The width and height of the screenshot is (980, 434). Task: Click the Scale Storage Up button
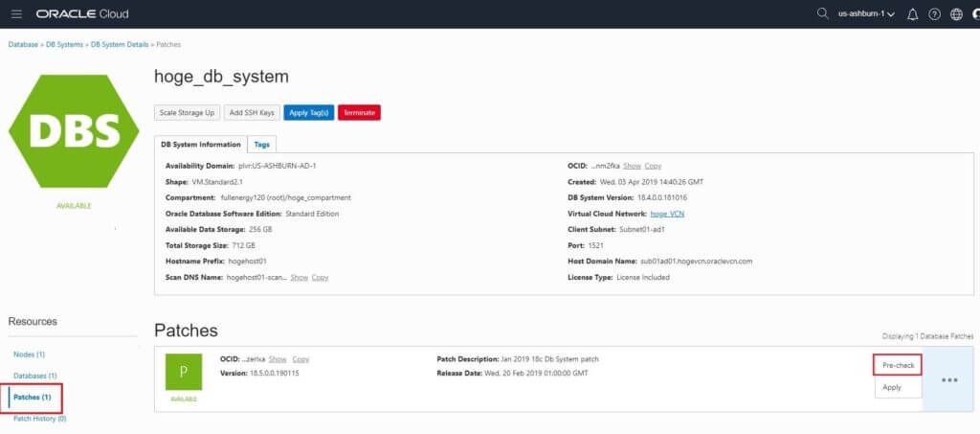[187, 112]
